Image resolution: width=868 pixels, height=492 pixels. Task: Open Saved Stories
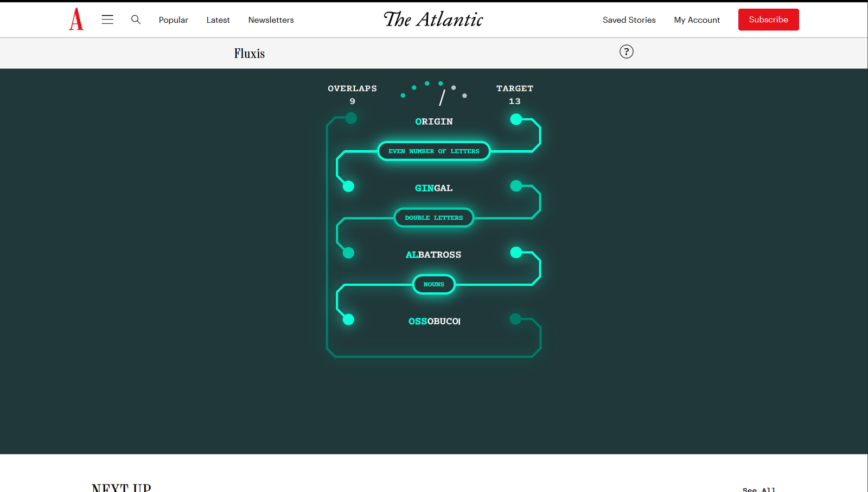click(x=629, y=20)
